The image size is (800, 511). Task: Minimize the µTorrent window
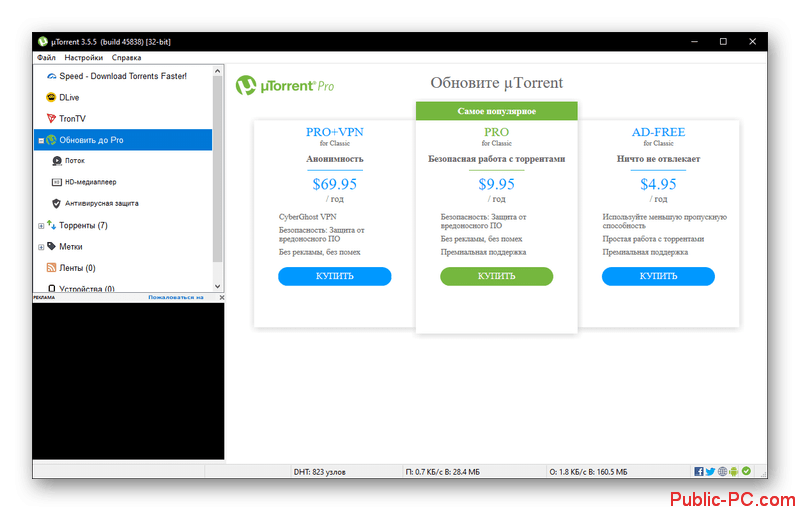coord(694,42)
